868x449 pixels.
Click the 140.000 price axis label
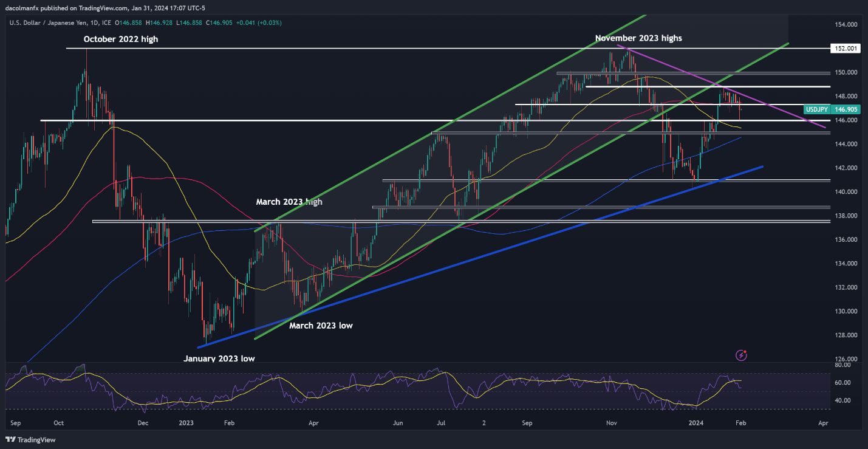pos(845,192)
